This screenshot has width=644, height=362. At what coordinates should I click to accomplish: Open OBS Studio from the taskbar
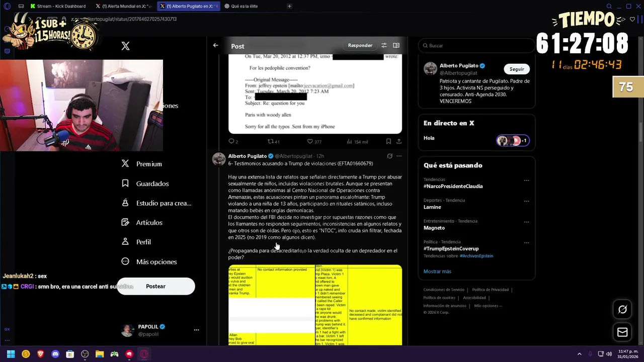pos(85,354)
